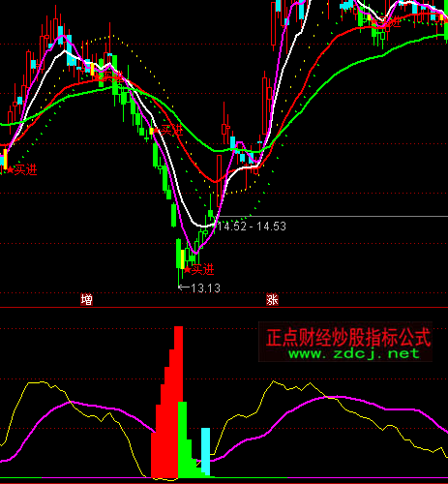448x484 pixels.
Task: Click the 买进 marker at top right
Action: [x=387, y=22]
